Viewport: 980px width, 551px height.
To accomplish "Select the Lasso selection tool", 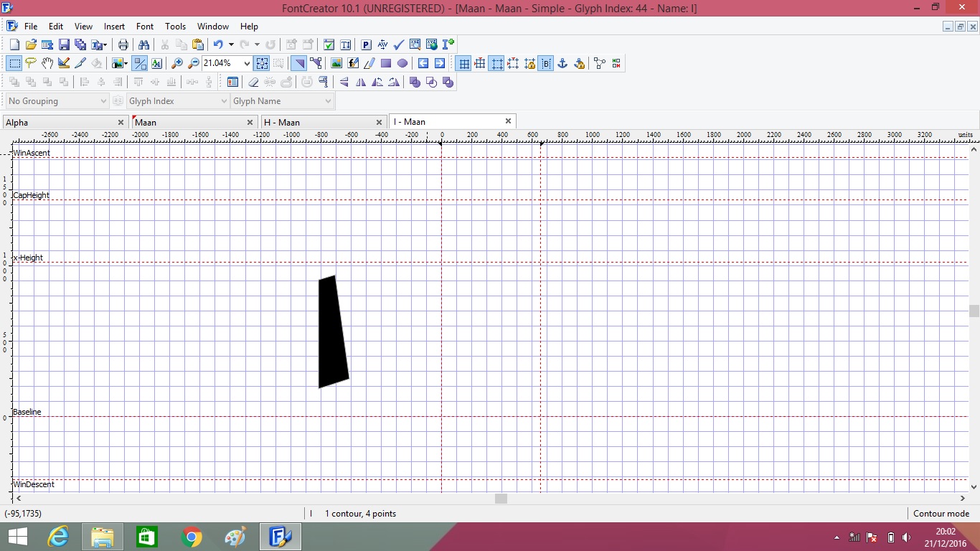I will coord(30,63).
